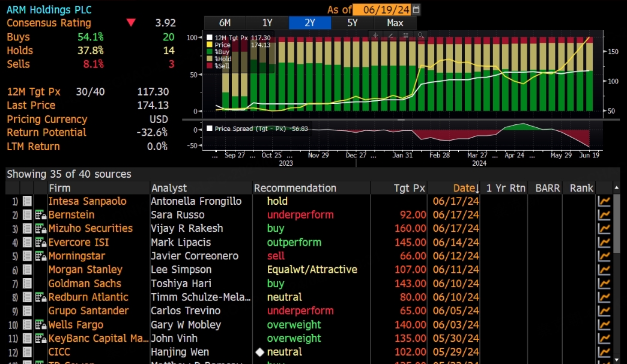Click the chart icon in the Goldman Sachs row
627x364 pixels.
(604, 284)
